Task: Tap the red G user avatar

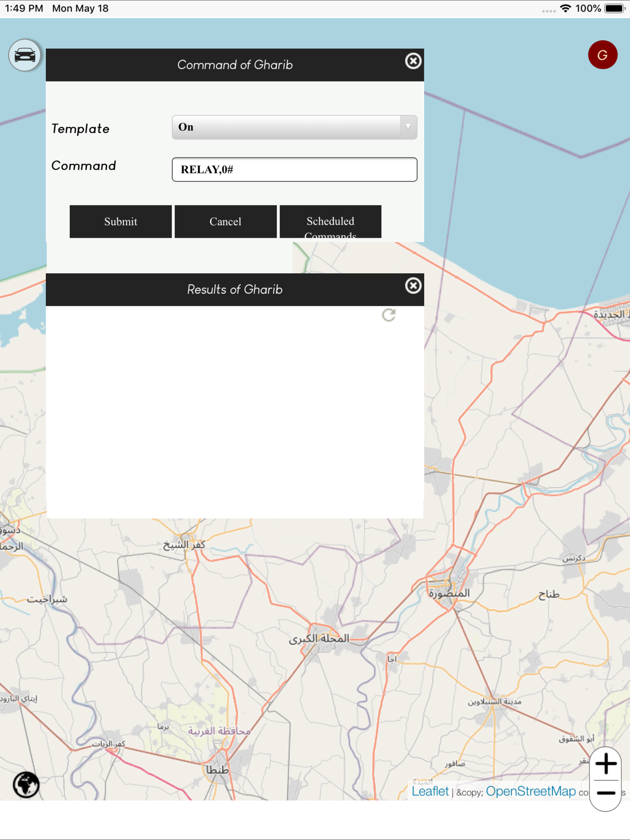Action: [602, 55]
